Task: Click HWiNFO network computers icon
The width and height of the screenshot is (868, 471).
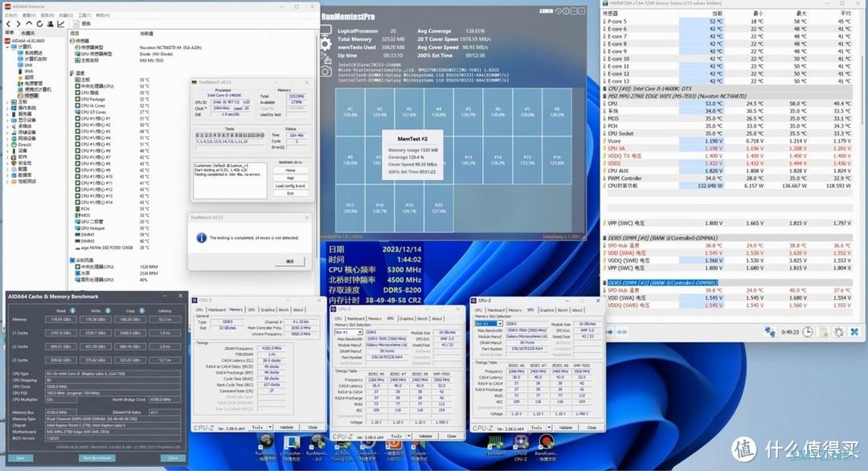Action: pyautogui.click(x=770, y=331)
